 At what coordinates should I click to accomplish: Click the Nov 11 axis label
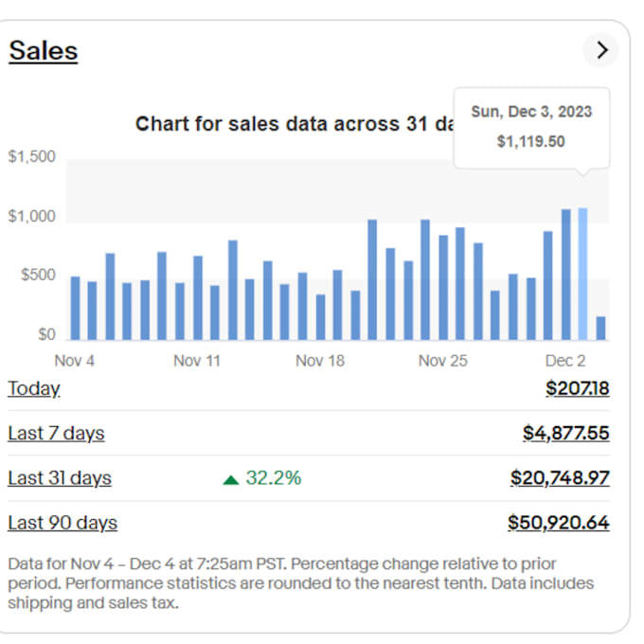point(197,361)
